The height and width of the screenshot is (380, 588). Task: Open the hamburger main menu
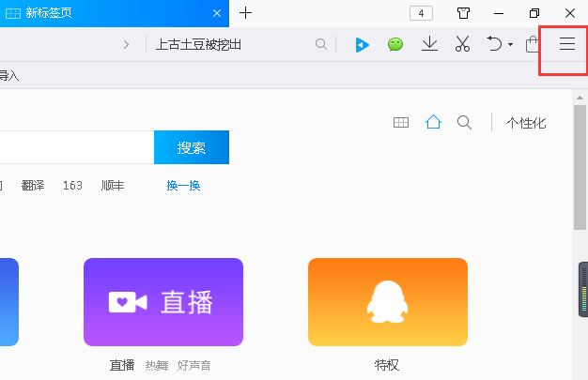point(567,44)
